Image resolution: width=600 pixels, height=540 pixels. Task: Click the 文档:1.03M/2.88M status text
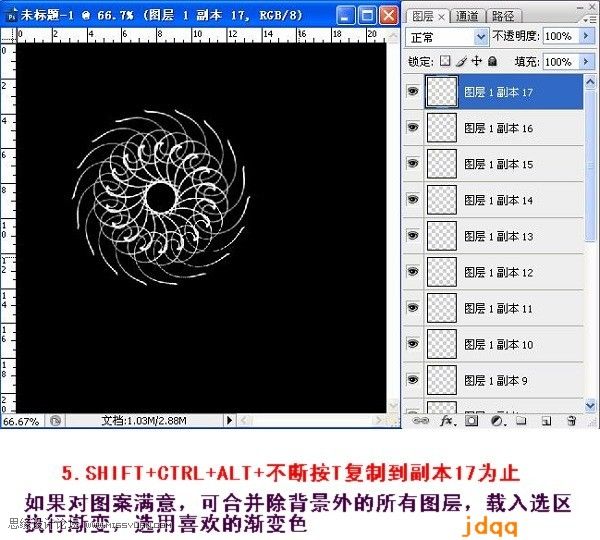point(144,421)
